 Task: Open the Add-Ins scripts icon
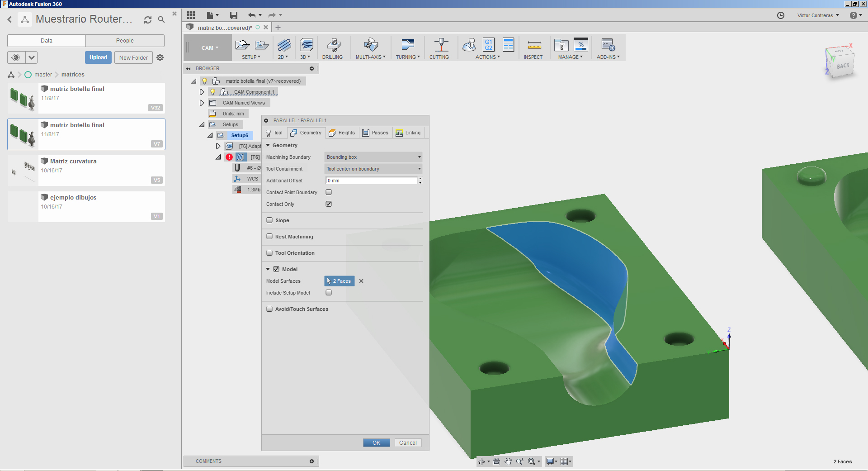608,45
